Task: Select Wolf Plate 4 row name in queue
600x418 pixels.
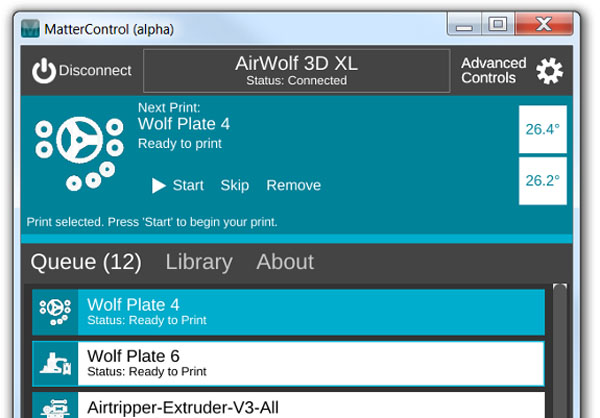Action: [133, 305]
